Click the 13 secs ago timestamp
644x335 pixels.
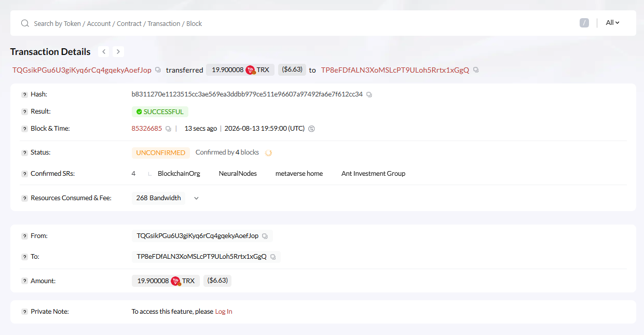pyautogui.click(x=201, y=129)
